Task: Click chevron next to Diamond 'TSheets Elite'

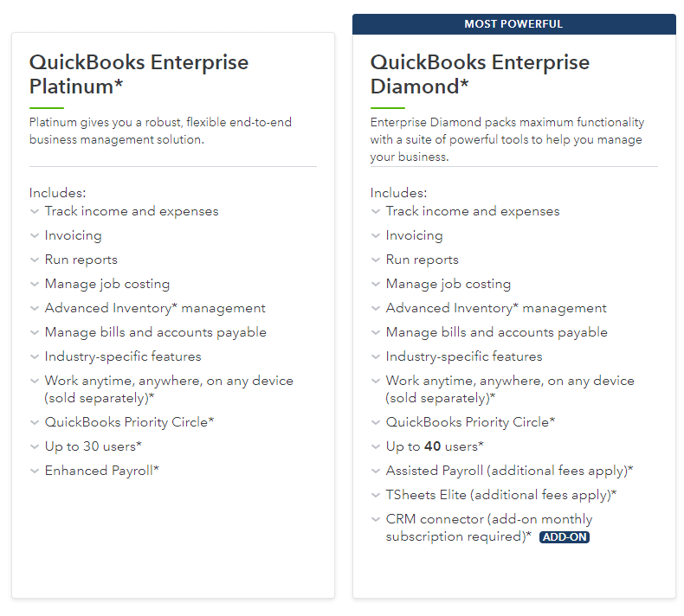Action: pos(376,495)
